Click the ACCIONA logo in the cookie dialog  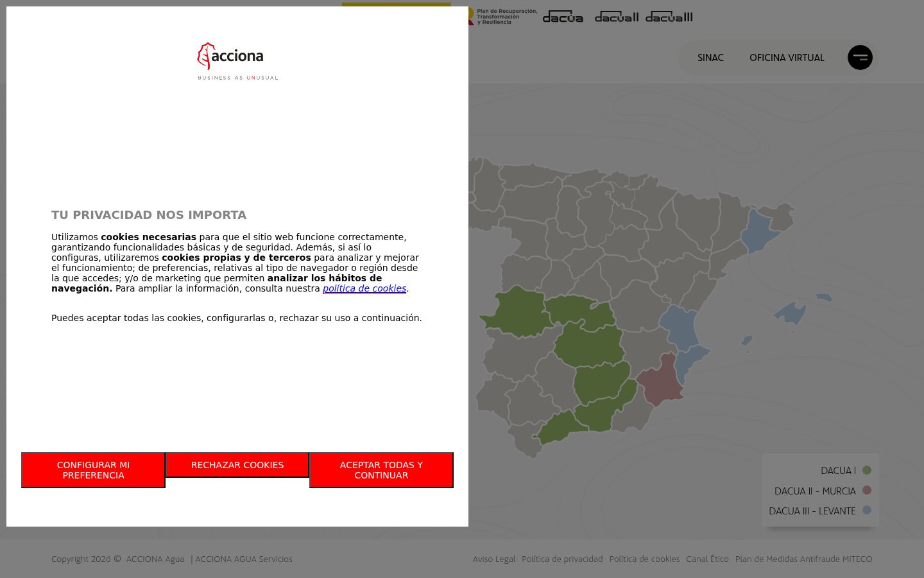pyautogui.click(x=237, y=61)
